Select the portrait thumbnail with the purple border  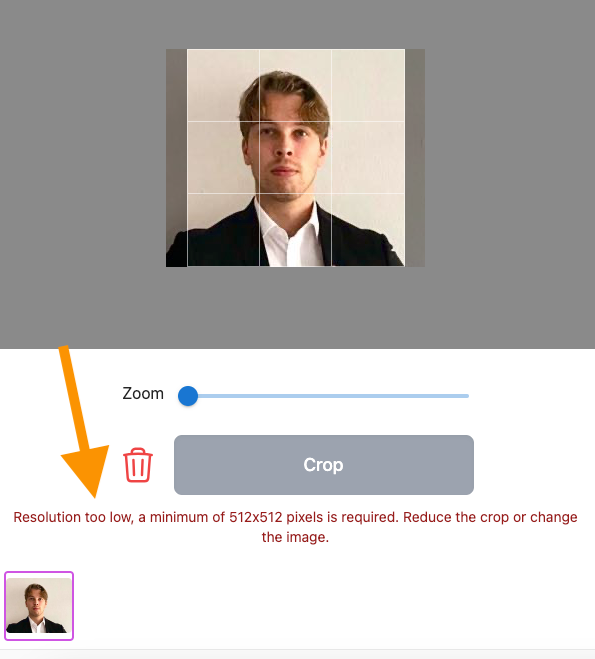pos(39,606)
